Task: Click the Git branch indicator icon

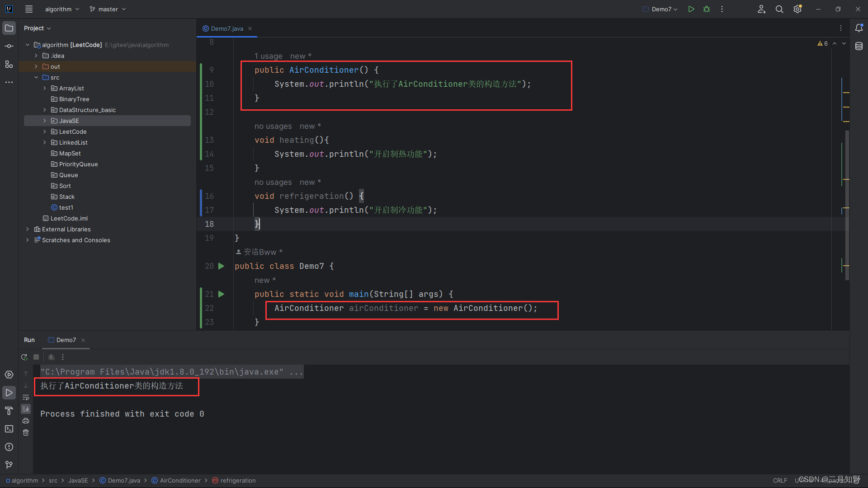Action: coord(92,9)
